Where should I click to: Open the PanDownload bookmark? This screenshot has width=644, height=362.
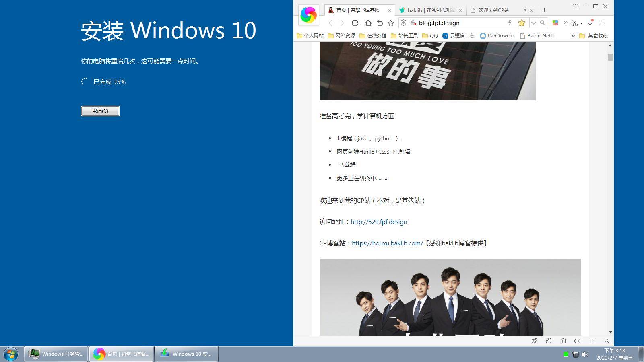497,36
